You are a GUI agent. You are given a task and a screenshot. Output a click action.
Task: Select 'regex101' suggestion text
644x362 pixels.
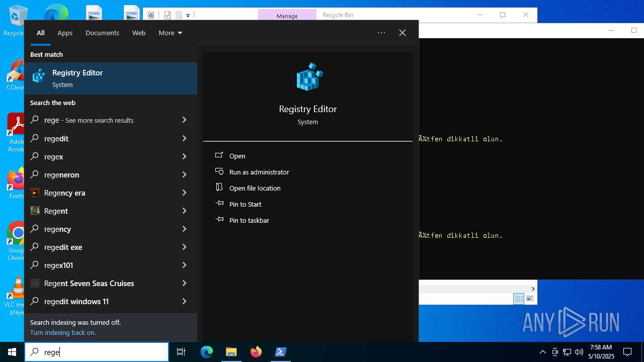click(58, 265)
